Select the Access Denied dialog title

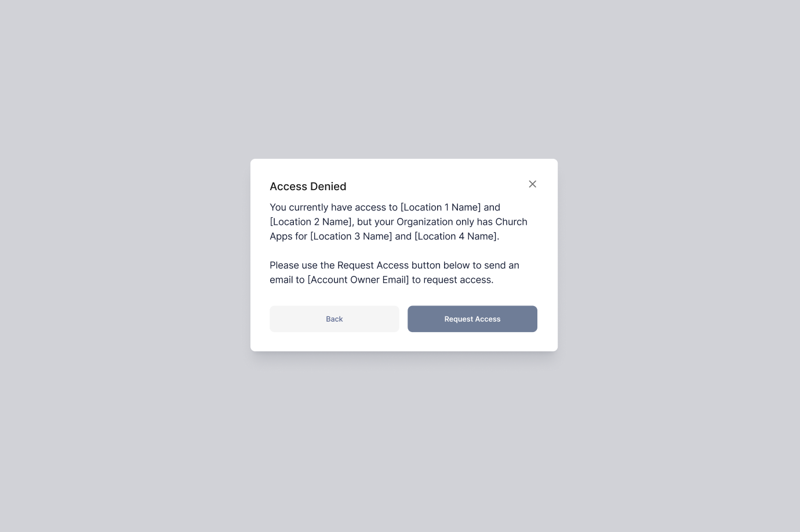coord(308,186)
